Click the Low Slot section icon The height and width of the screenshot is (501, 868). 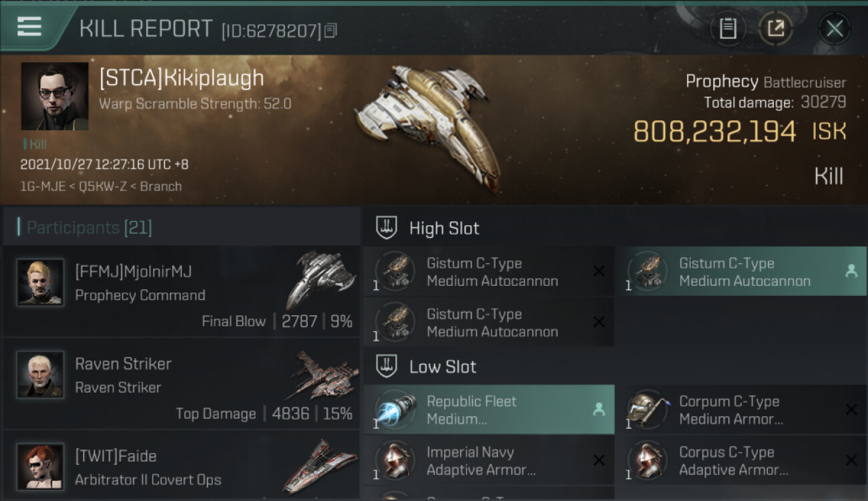tap(387, 366)
